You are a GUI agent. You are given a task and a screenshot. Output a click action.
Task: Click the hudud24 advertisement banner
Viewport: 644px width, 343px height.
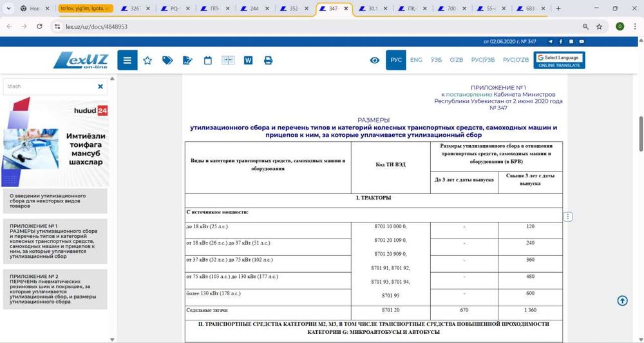(x=55, y=142)
